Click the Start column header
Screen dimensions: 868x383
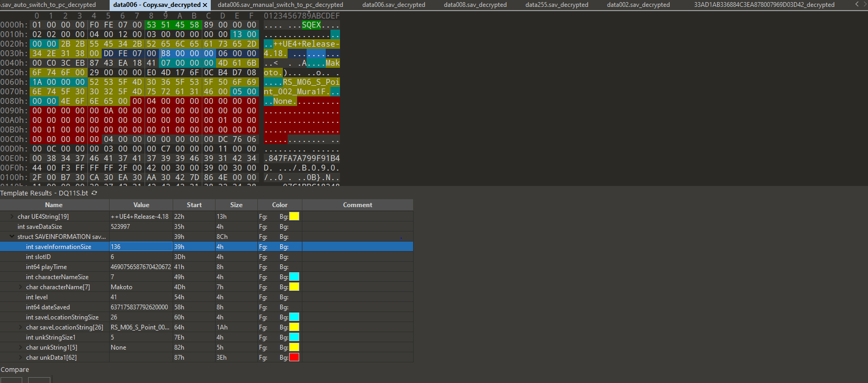tap(194, 205)
